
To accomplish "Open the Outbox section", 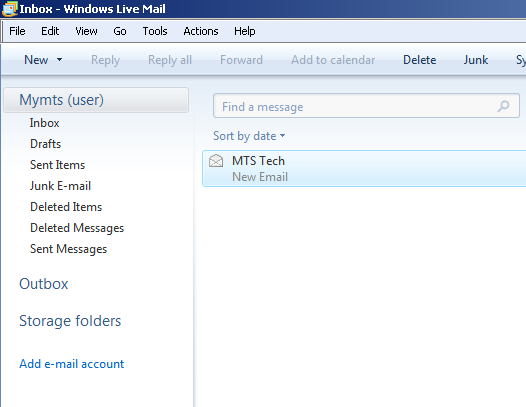I will 44,284.
